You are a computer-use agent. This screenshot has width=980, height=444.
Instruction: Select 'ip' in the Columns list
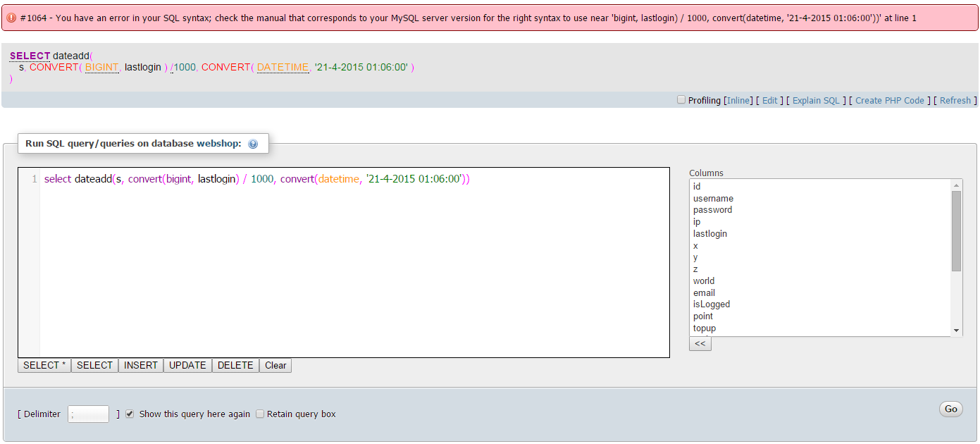pos(820,222)
